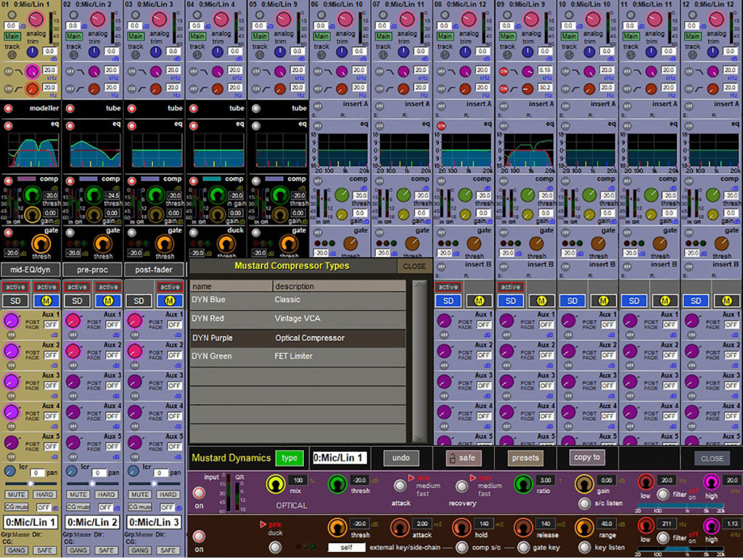Toggle the eq on/off button on channel 01

tap(8, 126)
